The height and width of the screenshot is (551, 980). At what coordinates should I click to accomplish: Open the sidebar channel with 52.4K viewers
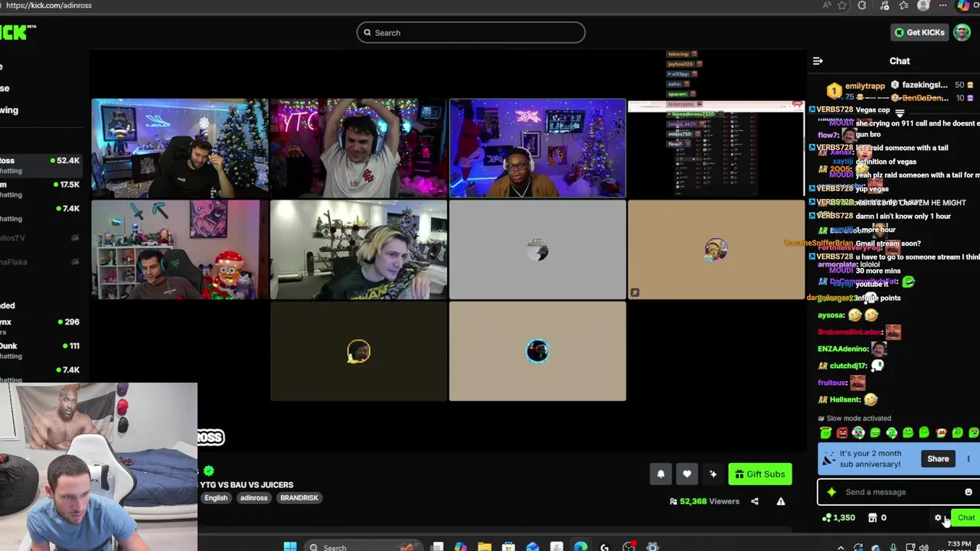pos(40,165)
